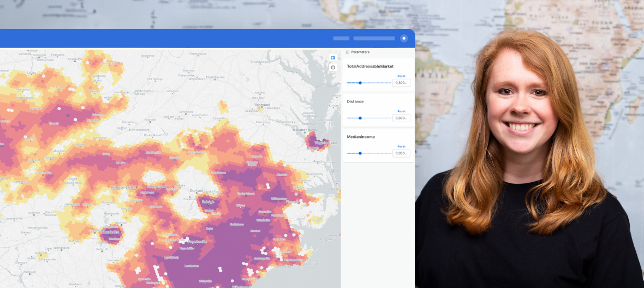Click the short placeholder item in header
Viewport: 644px width, 288px height.
pyautogui.click(x=341, y=38)
